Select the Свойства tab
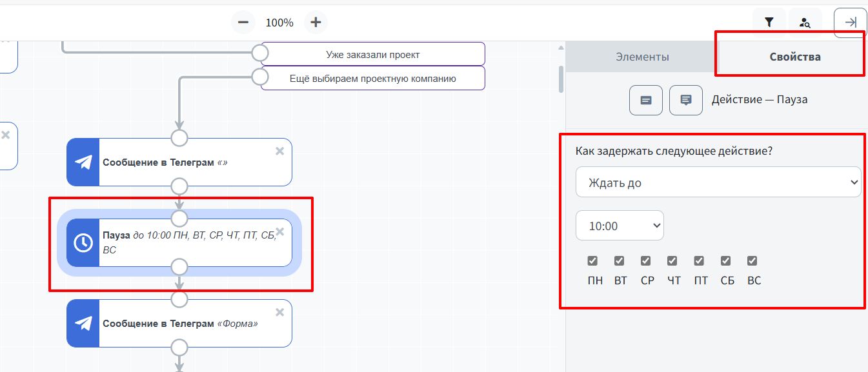 (795, 57)
